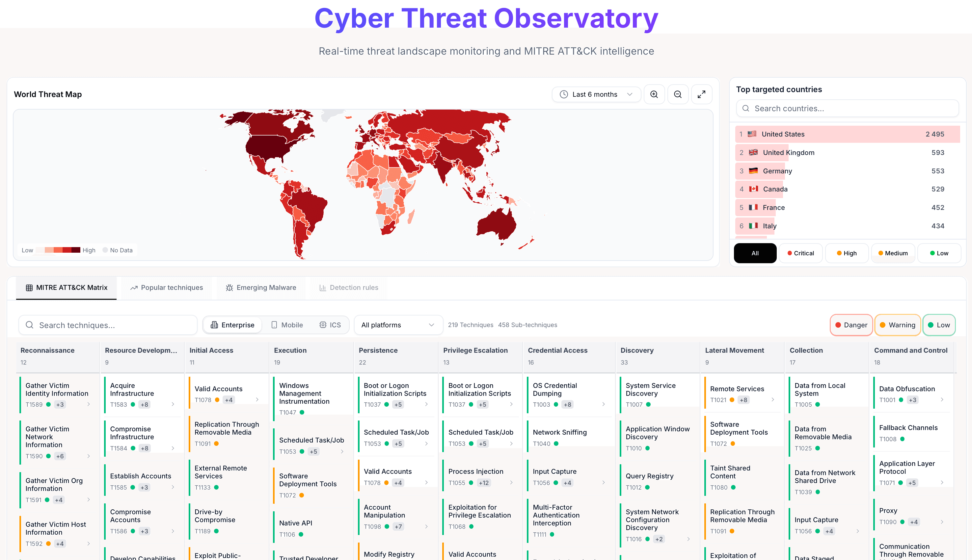972x560 pixels.
Task: Expand Initial Access Valid Accounts T1078 chevron
Action: click(x=257, y=400)
